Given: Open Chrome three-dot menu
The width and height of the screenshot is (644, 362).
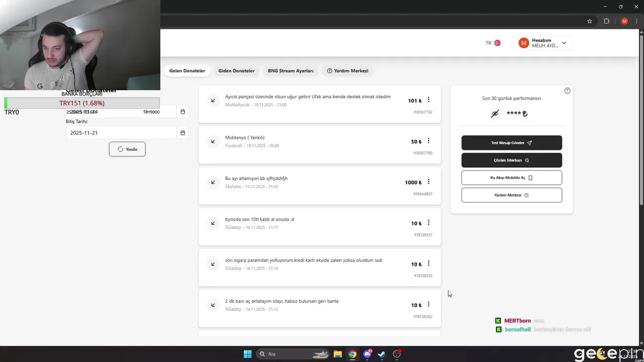Looking at the screenshot, I should coord(636,21).
